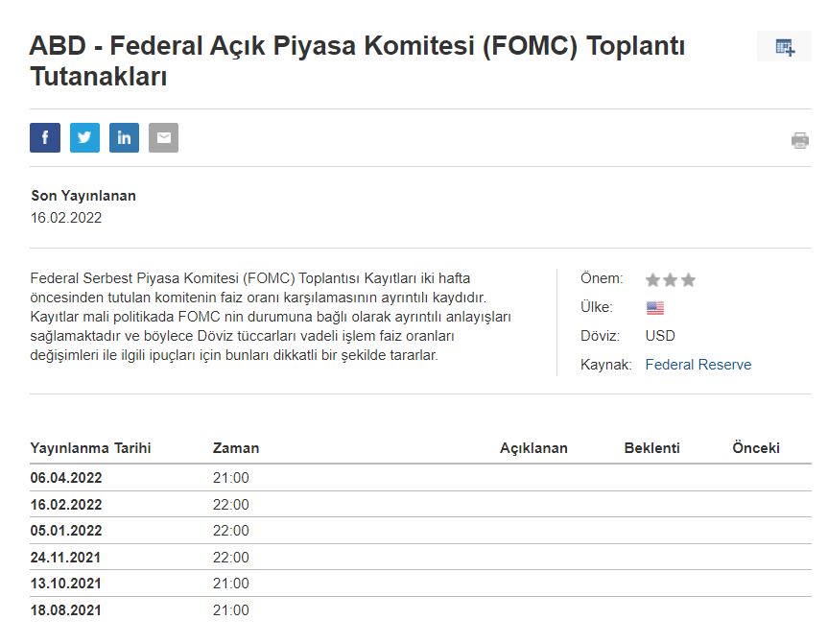Select the 18.08.2021 release row
This screenshot has height=644, width=828.
[66, 610]
